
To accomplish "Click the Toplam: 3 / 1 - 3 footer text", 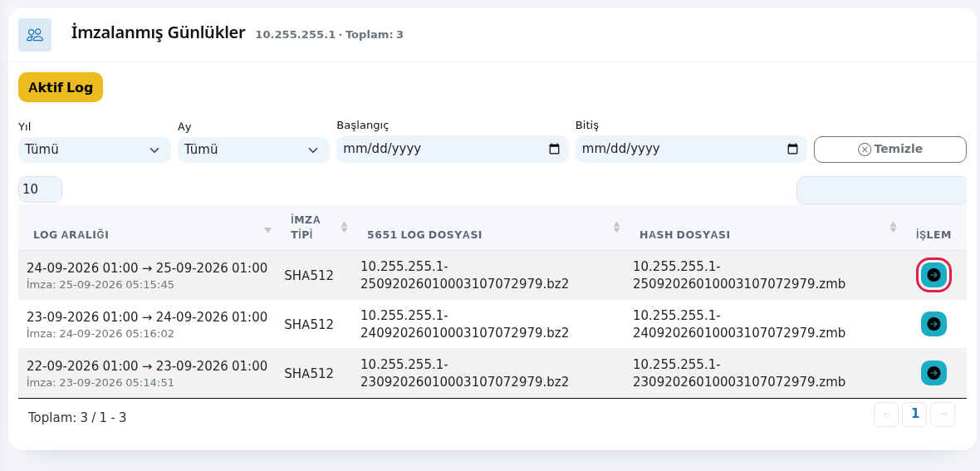I will point(77,417).
